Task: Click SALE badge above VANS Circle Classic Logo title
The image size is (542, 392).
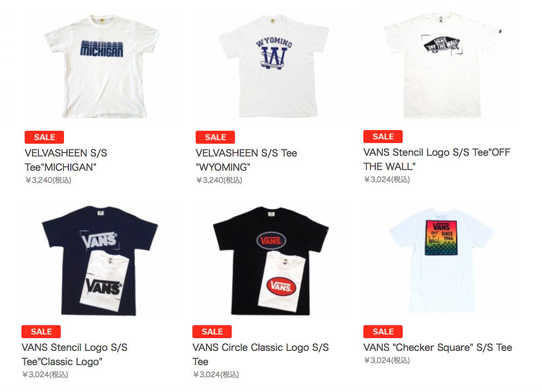Action: [x=212, y=331]
